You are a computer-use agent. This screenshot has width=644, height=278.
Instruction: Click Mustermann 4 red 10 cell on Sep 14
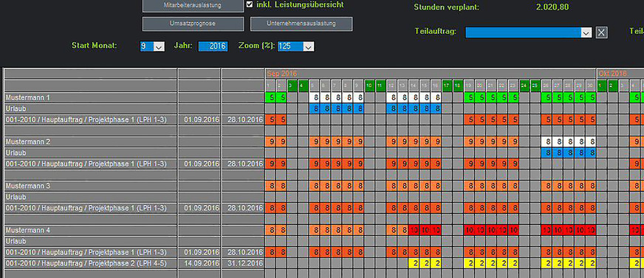[414, 230]
